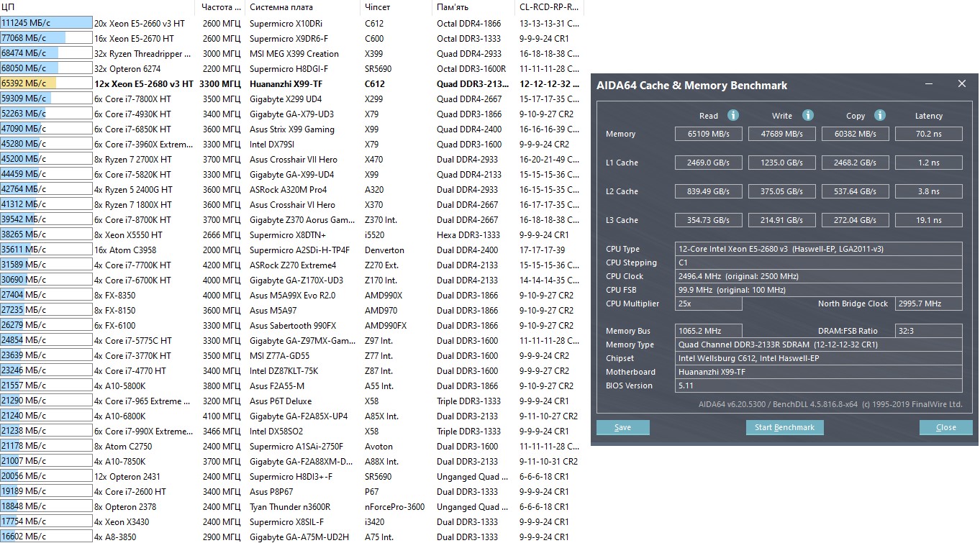Click the 65392 МБ/с highlighted result bar
This screenshot has height=543, width=980.
pos(46,83)
